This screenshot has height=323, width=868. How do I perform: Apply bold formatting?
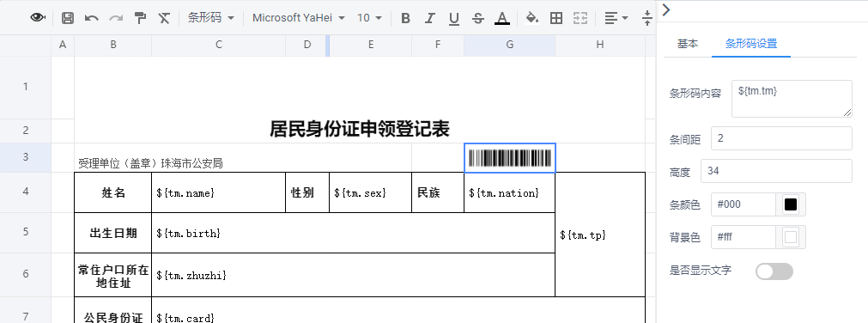pyautogui.click(x=405, y=18)
